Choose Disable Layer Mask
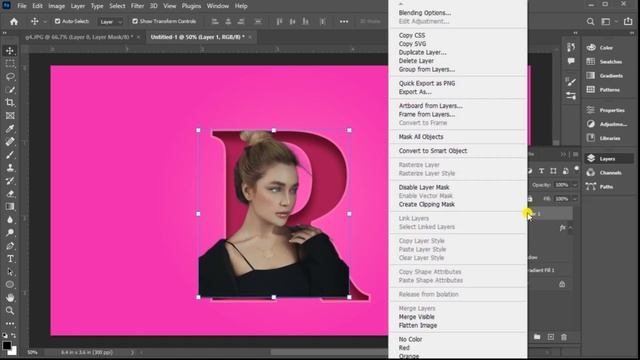Viewport: 640px width, 360px height. 424,187
